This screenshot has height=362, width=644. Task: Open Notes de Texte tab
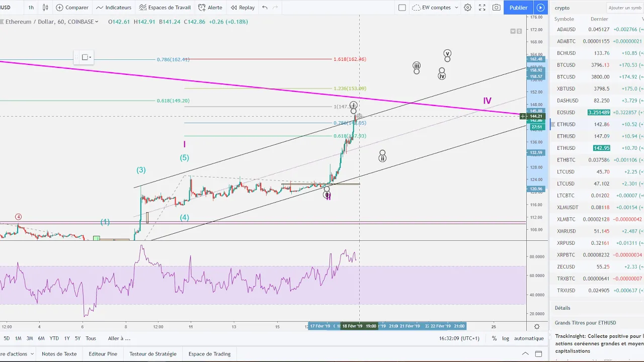point(59,354)
